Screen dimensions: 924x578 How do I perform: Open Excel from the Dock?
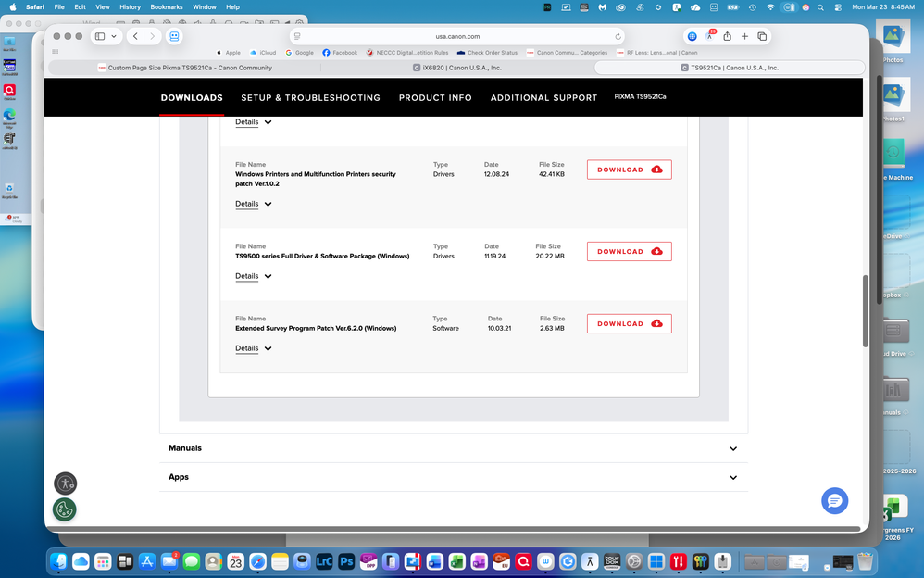click(x=456, y=561)
